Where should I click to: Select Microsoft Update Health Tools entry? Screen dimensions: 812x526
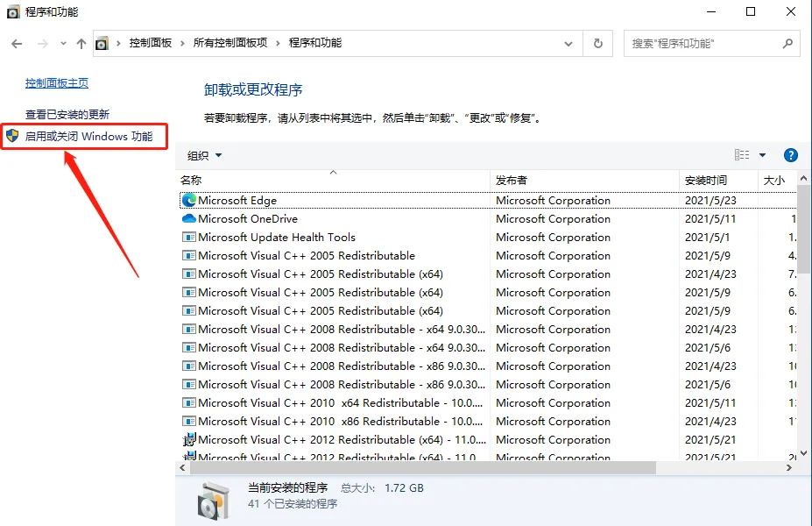tap(277, 237)
